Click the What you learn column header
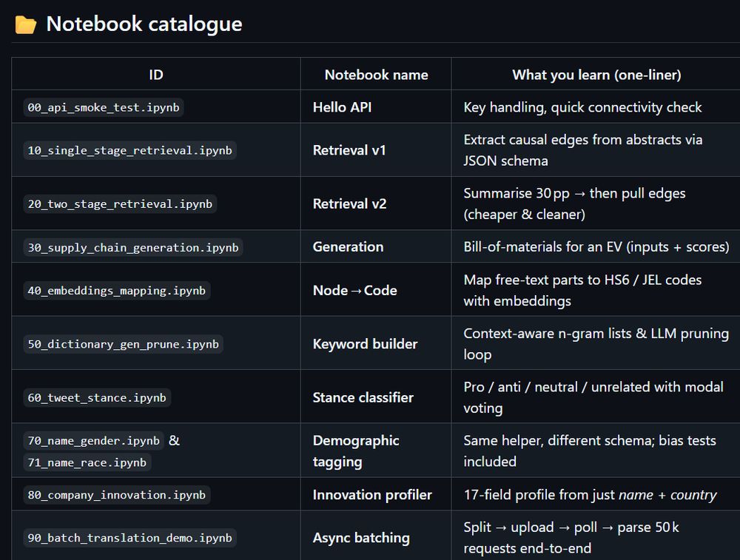 click(x=596, y=75)
